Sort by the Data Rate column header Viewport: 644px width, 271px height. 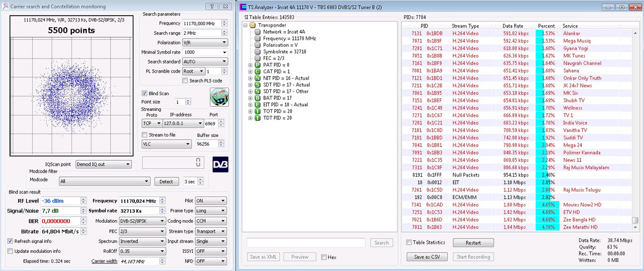tap(513, 26)
